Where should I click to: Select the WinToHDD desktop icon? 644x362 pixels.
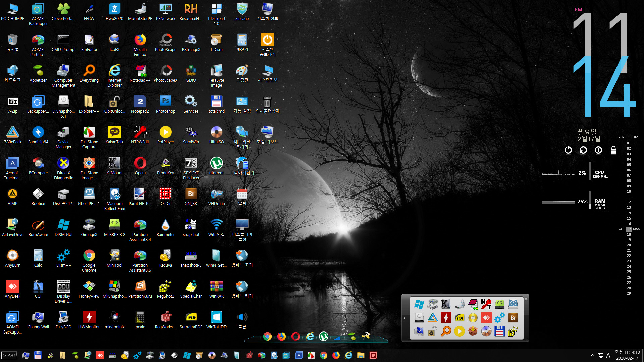(216, 320)
